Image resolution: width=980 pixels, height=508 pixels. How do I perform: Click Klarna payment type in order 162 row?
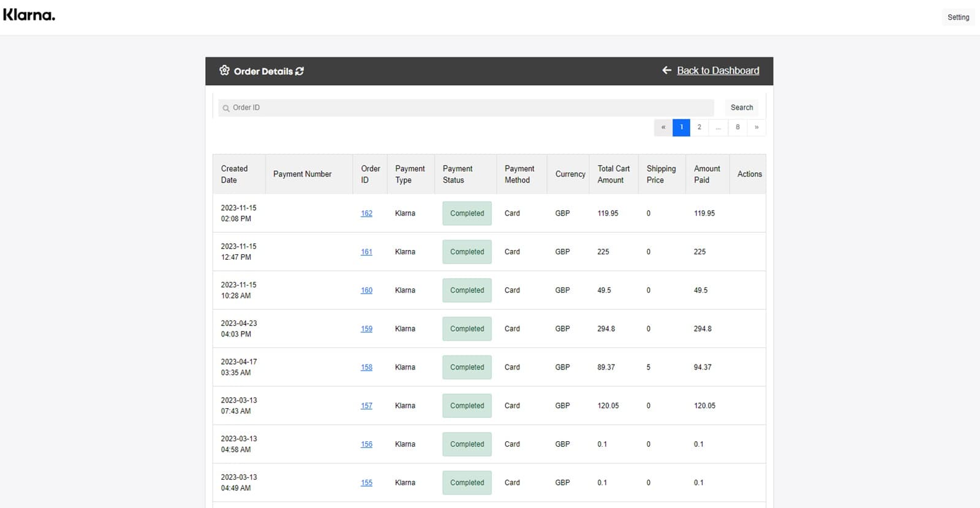(405, 213)
